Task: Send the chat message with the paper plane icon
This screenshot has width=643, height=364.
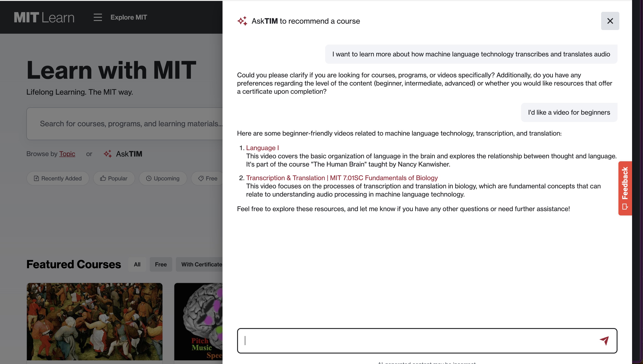Action: coord(605,341)
